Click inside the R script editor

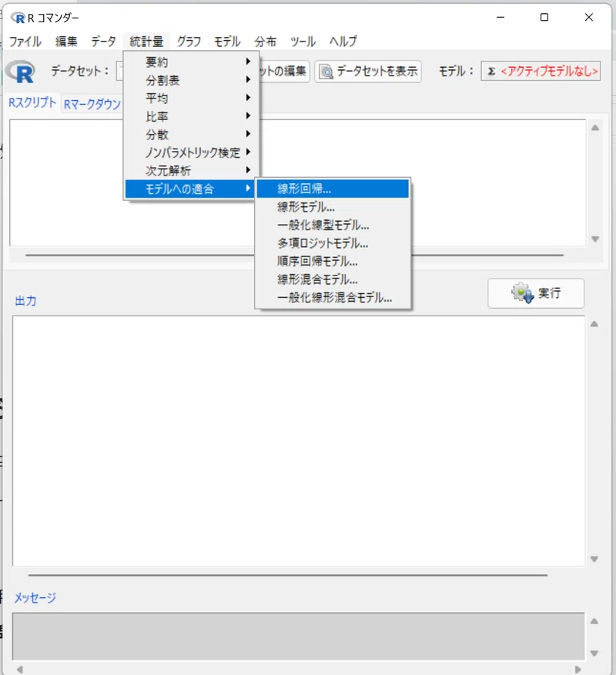click(x=297, y=182)
